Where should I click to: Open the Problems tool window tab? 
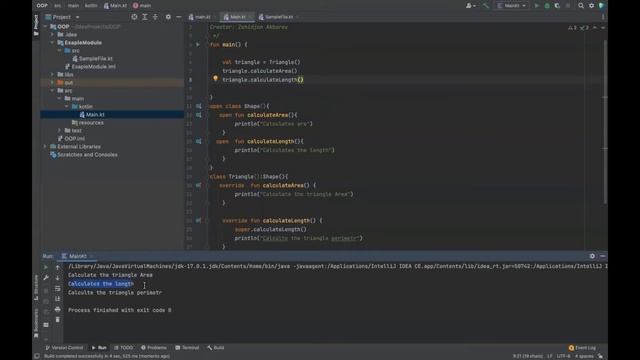pos(154,348)
